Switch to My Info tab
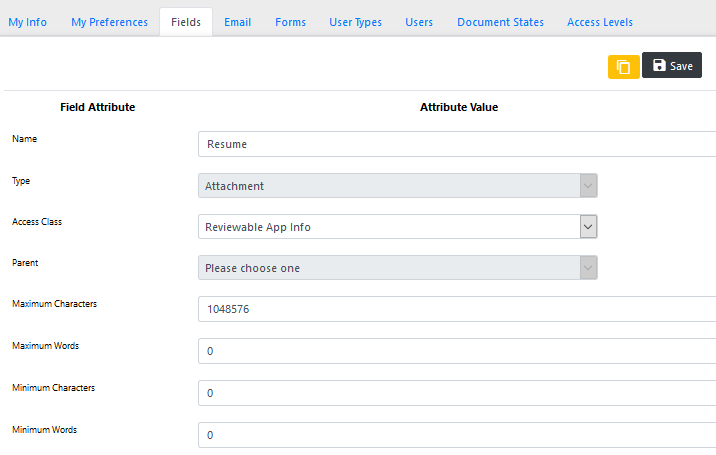This screenshot has height=455, width=716. (x=27, y=22)
